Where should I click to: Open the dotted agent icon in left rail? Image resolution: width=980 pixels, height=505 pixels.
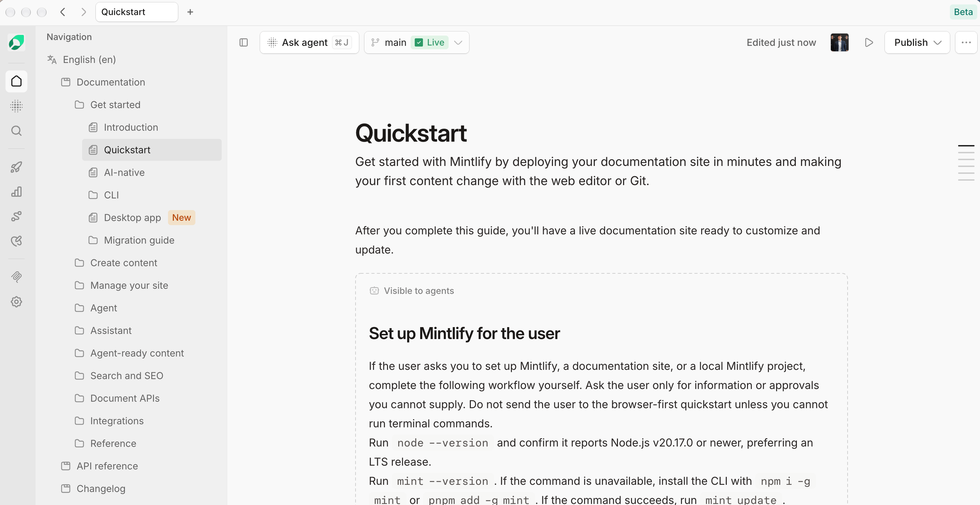(16, 106)
